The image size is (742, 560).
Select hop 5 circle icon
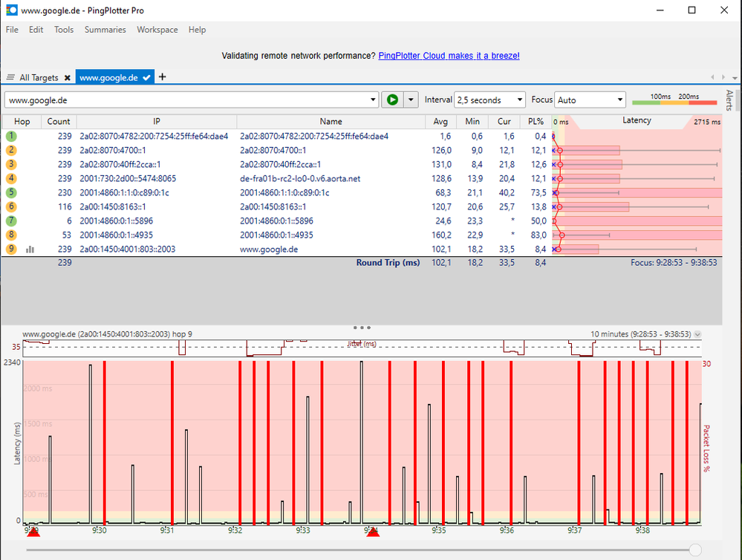tap(11, 192)
